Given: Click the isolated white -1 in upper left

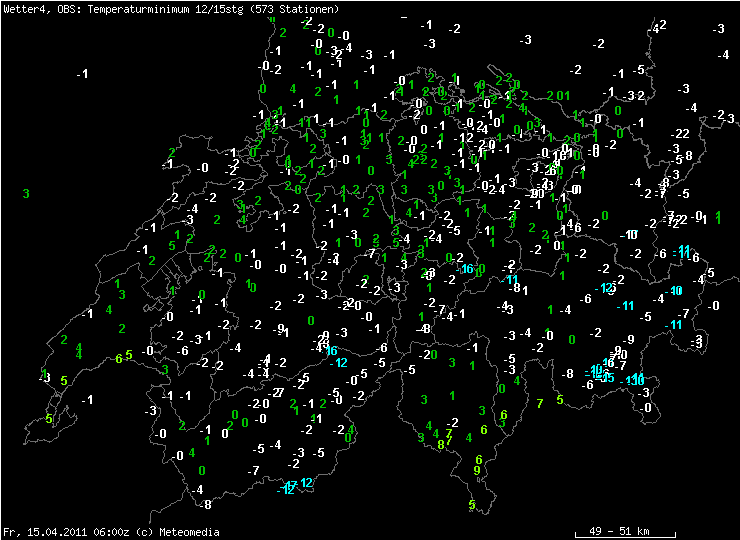Looking at the screenshot, I should coord(82,74).
